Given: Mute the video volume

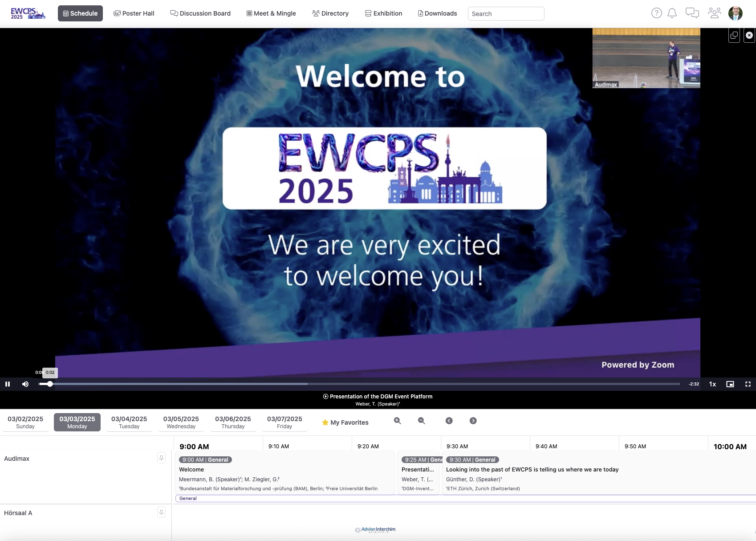Looking at the screenshot, I should (x=25, y=384).
